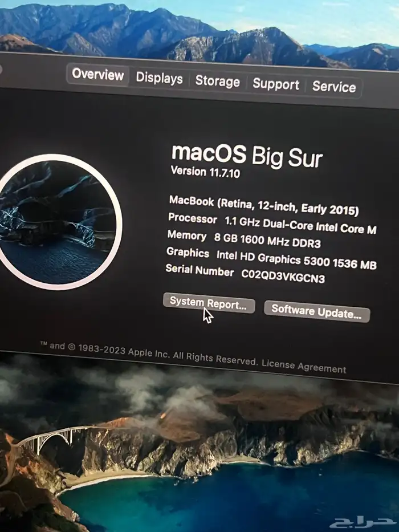Open the License Agreement link

[x=304, y=366]
